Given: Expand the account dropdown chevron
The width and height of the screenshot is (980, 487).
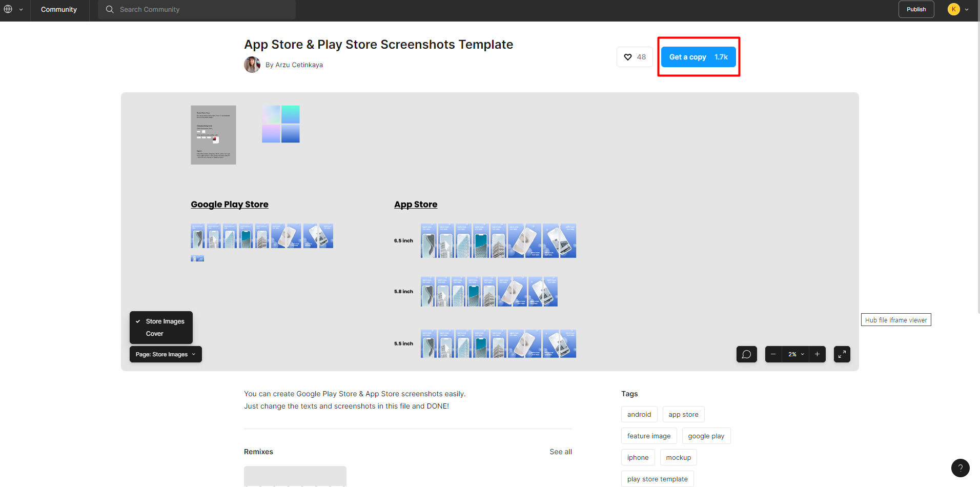Looking at the screenshot, I should coord(967,10).
